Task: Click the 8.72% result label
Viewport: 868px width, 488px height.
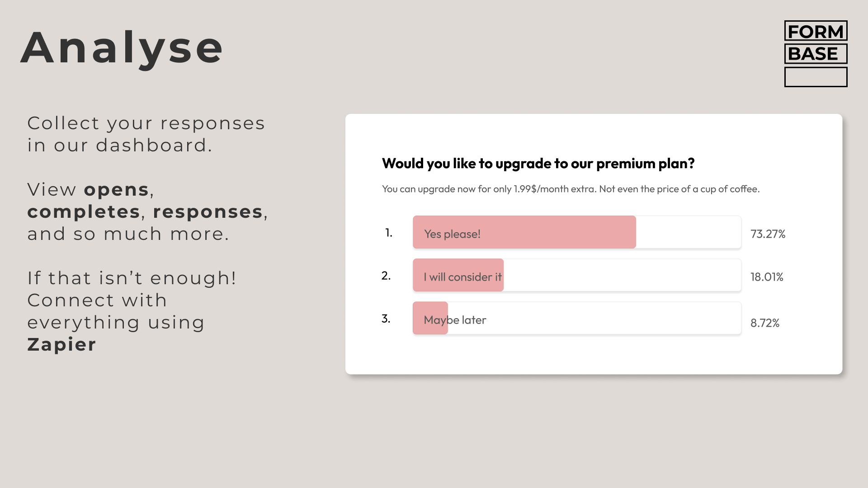Action: [x=765, y=323]
